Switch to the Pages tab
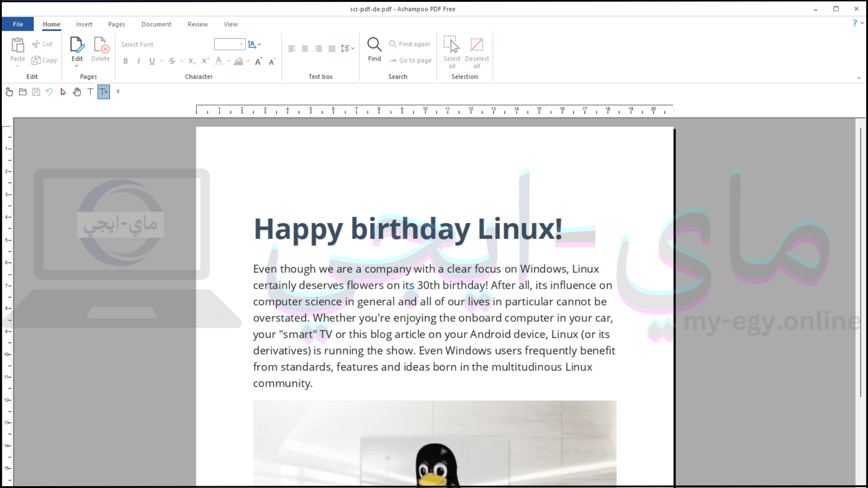Viewport: 868px width, 488px height. tap(117, 24)
